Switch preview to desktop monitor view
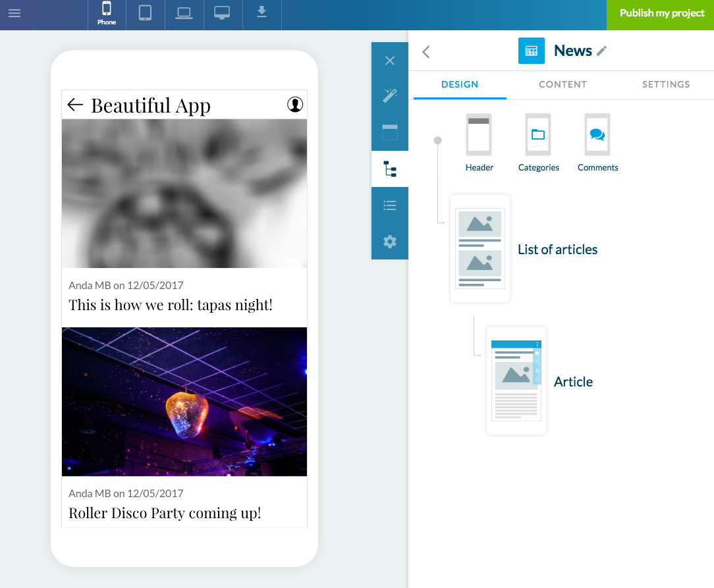Screen dimensions: 714x588 223,13
